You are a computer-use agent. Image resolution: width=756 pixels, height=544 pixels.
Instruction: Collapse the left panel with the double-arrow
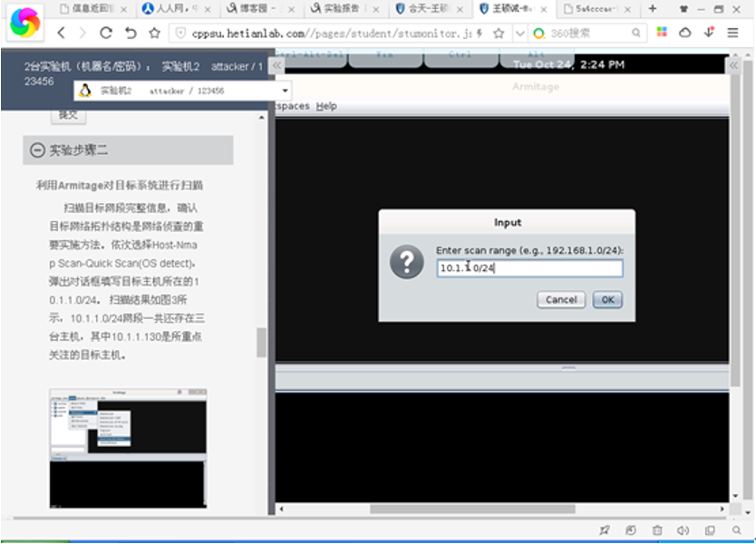[276, 65]
